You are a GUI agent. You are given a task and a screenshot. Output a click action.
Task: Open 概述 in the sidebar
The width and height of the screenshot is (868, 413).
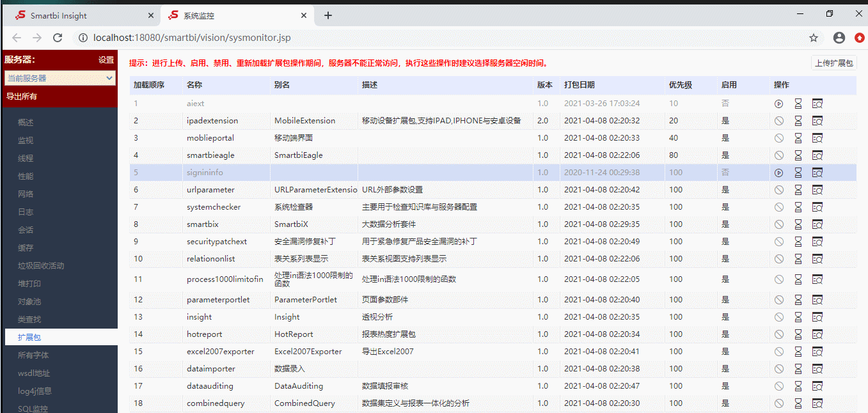point(26,123)
